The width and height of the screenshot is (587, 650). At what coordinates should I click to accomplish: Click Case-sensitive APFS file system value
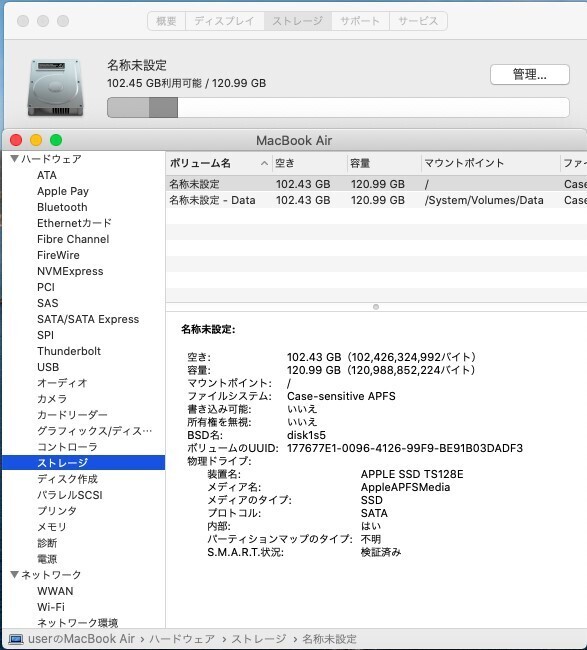pos(341,396)
